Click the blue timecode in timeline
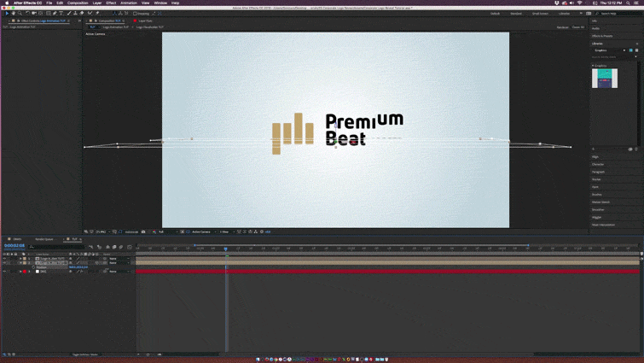The width and height of the screenshot is (644, 363). (15, 246)
